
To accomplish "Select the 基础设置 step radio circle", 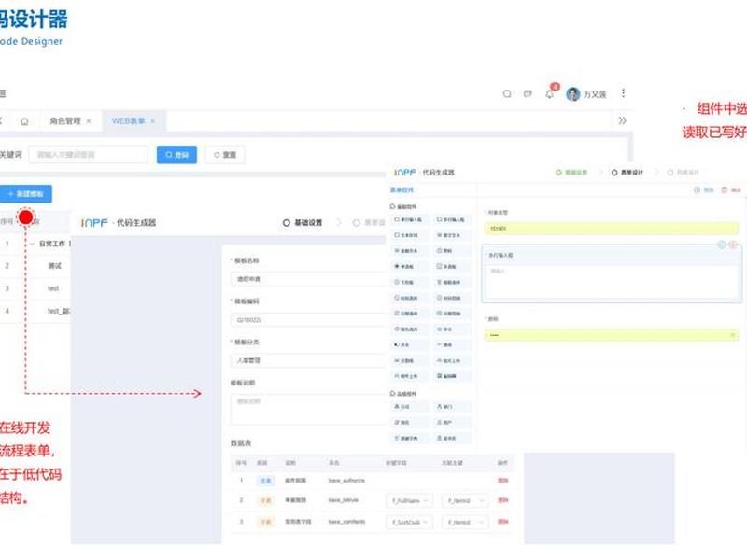I will tap(287, 223).
